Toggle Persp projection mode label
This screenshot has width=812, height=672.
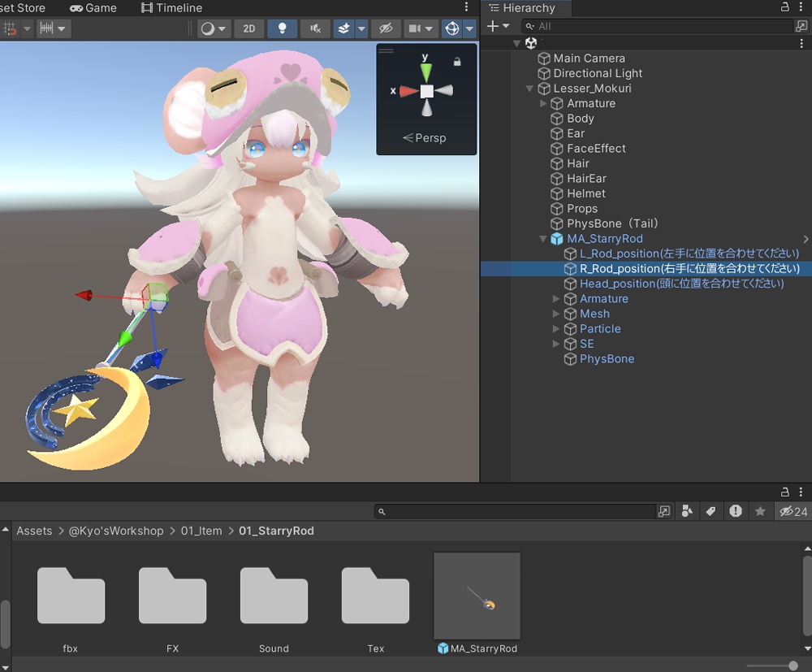pyautogui.click(x=424, y=138)
